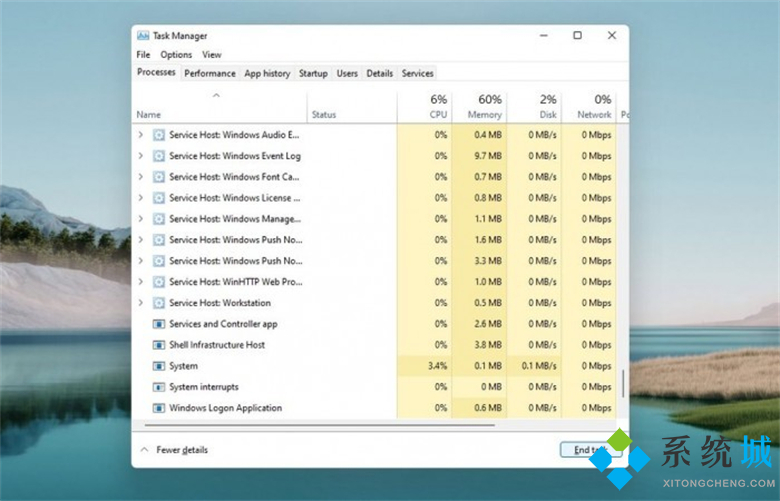Image resolution: width=780 pixels, height=501 pixels.
Task: Open the Options menu
Action: tap(176, 55)
